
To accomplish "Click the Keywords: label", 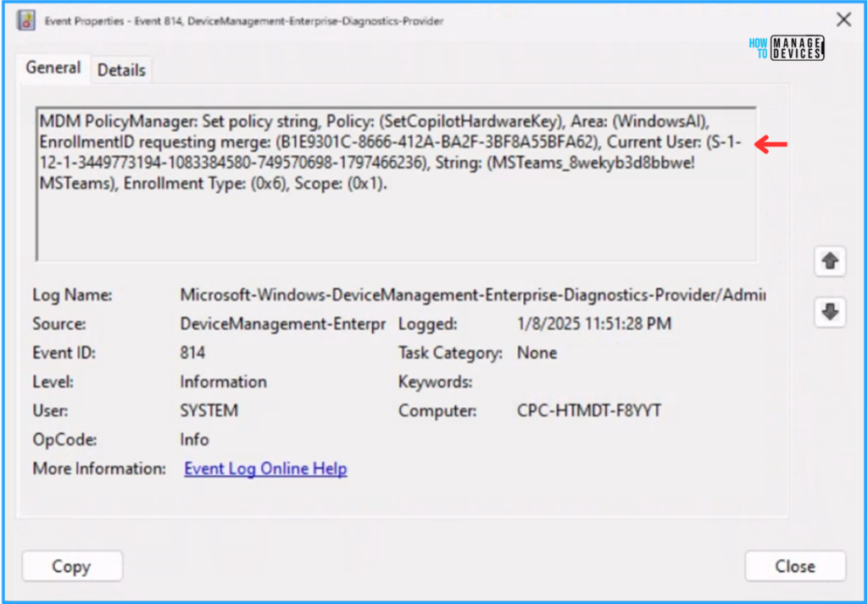I will [435, 382].
